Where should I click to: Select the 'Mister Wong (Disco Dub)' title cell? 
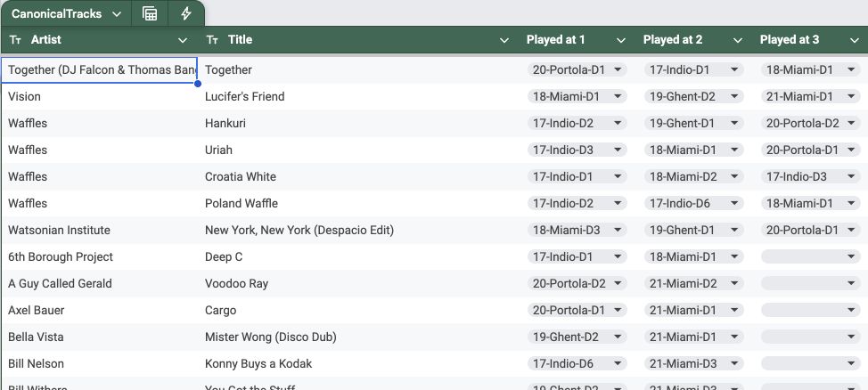[x=360, y=337]
